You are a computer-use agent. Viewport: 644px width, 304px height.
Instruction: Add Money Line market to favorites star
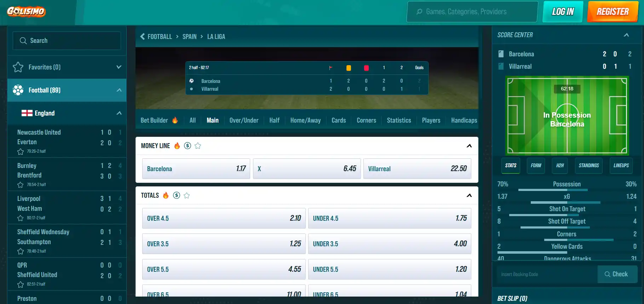click(x=198, y=146)
